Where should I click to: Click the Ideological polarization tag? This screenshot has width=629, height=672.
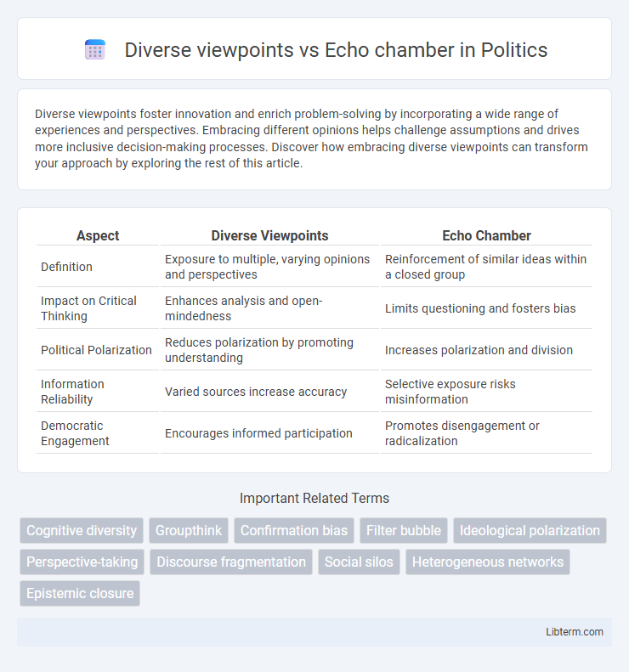530,531
